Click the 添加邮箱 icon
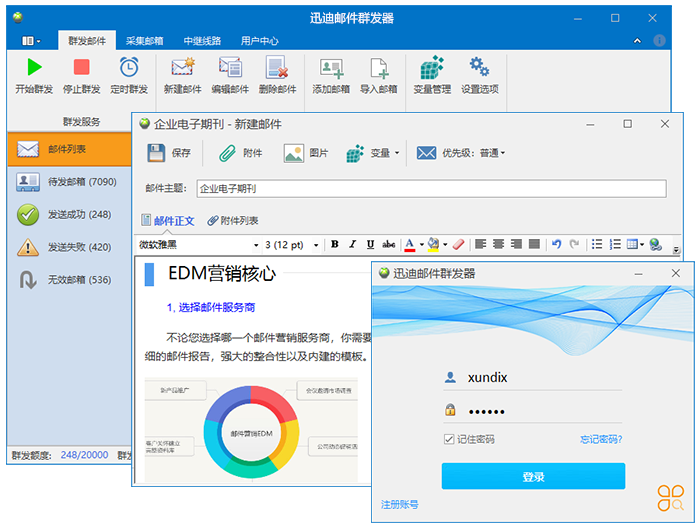Screen dimensions: 700x529 point(331,68)
